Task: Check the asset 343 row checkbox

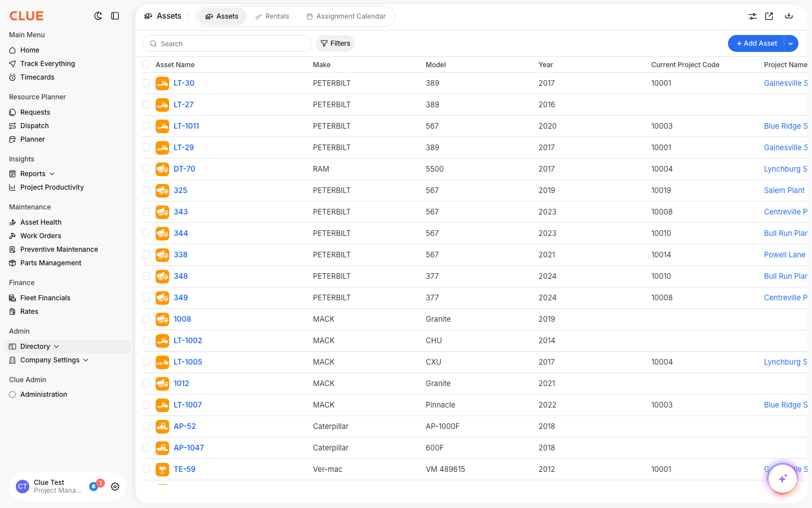Action: 146,212
